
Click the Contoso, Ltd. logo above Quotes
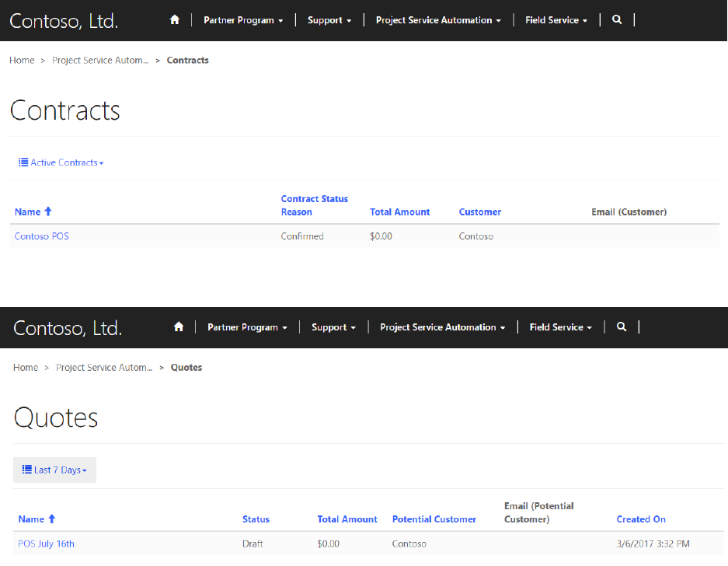pyautogui.click(x=68, y=328)
